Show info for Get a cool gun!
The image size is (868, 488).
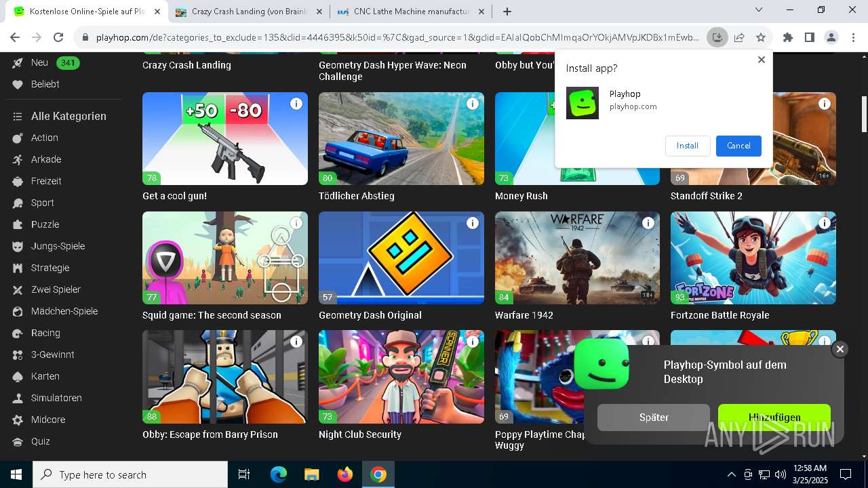click(x=296, y=104)
